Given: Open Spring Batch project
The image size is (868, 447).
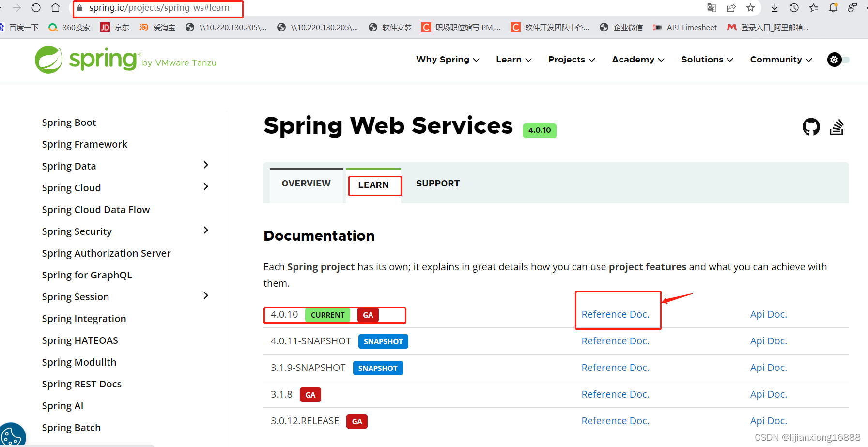Looking at the screenshot, I should (x=71, y=428).
